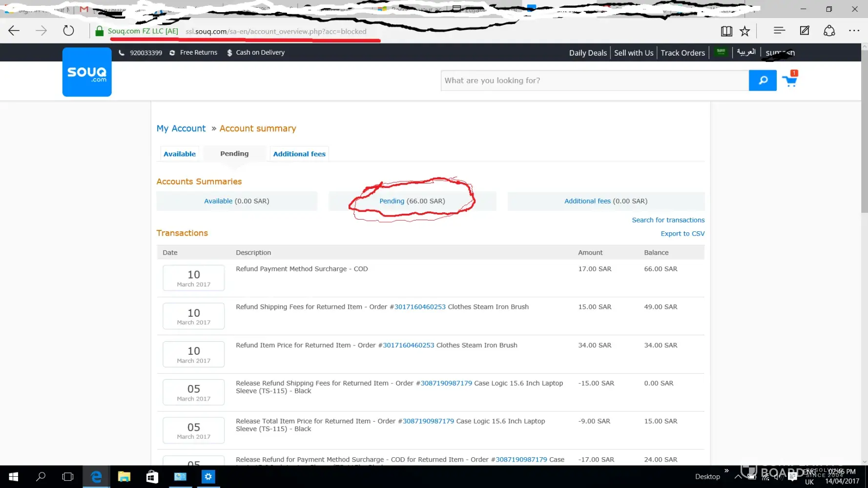868x488 pixels.
Task: Open Track Orders in top bar
Action: [682, 53]
